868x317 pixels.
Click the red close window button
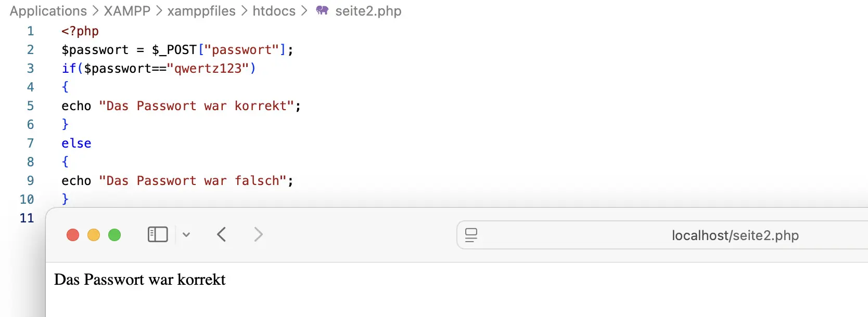(73, 235)
